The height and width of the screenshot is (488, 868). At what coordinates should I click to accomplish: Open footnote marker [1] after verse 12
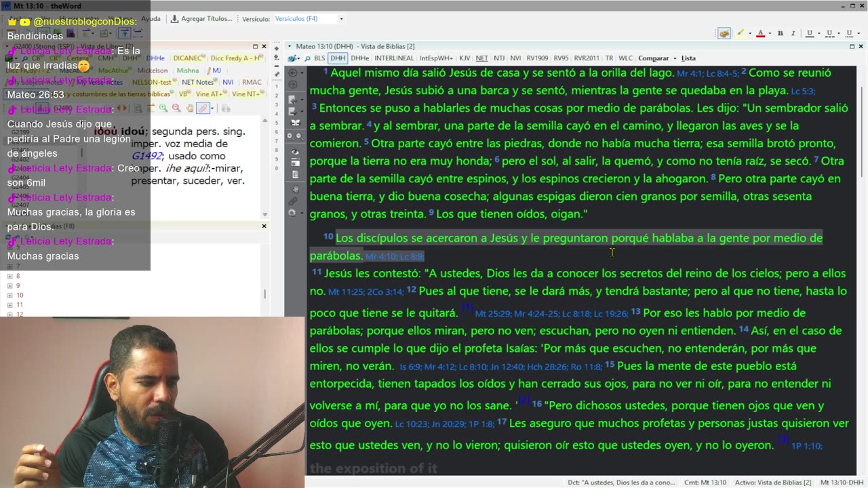(467, 308)
